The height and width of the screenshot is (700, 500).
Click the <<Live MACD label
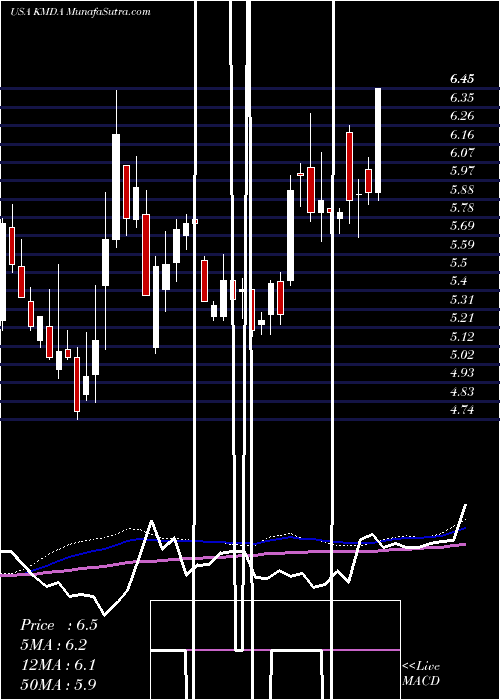pos(421,673)
